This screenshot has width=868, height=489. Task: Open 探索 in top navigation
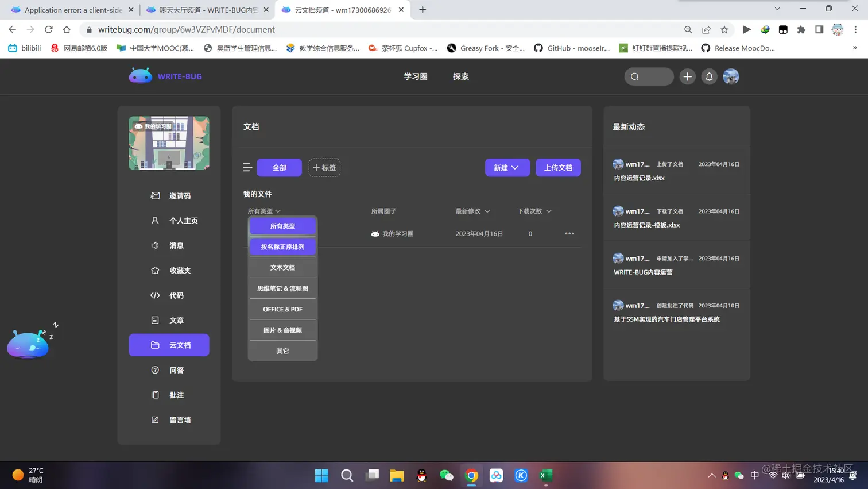[x=461, y=76]
